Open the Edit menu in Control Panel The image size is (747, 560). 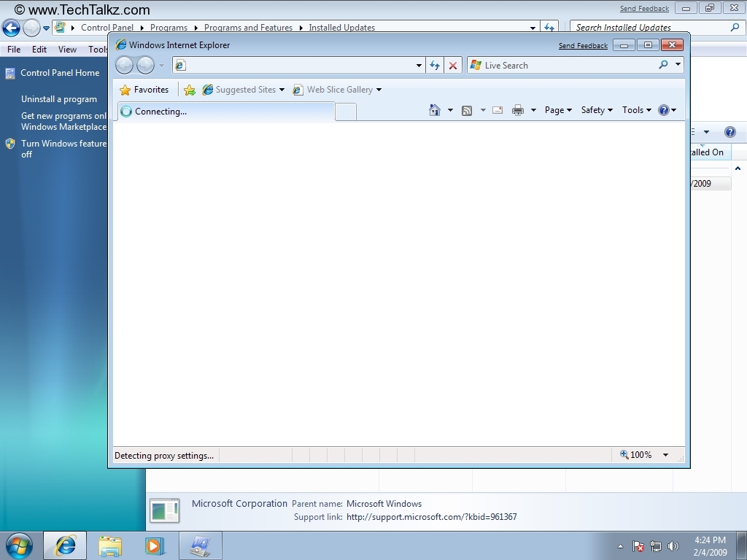[x=39, y=50]
